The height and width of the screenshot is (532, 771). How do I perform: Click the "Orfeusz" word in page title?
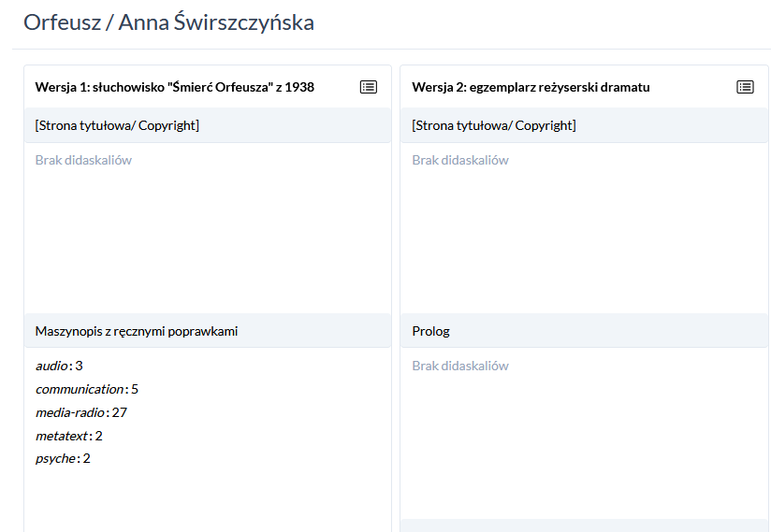pos(61,22)
